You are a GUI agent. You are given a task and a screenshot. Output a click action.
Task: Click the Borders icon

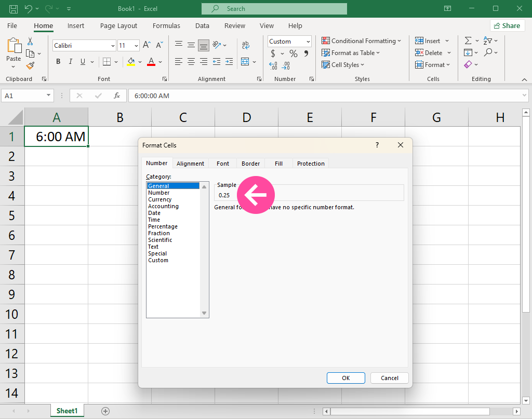(x=107, y=62)
